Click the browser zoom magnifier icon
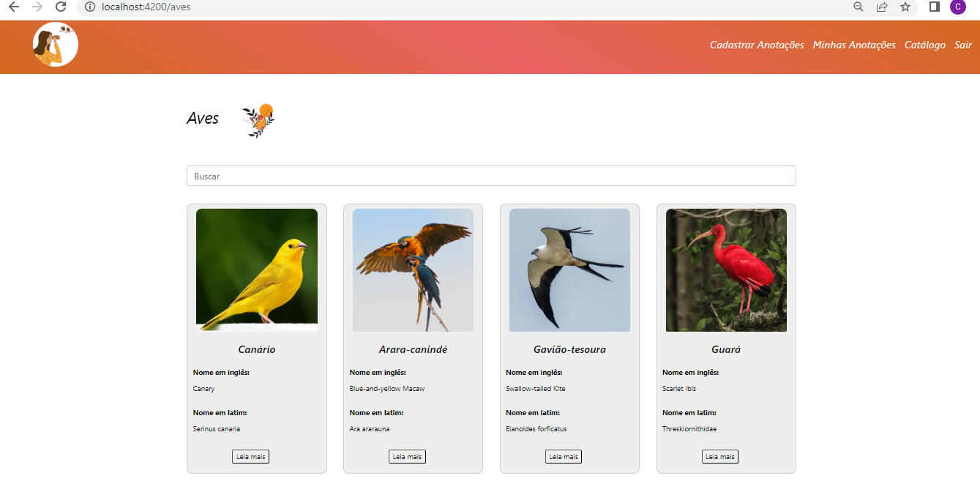The height and width of the screenshot is (484, 980). (857, 7)
